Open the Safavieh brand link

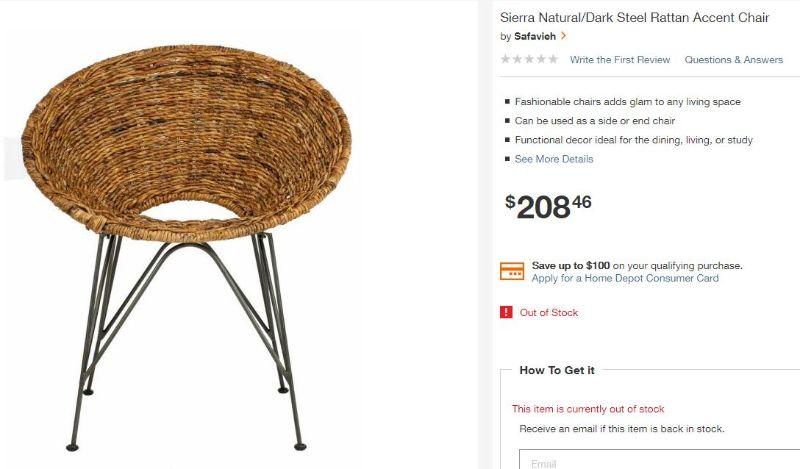535,36
